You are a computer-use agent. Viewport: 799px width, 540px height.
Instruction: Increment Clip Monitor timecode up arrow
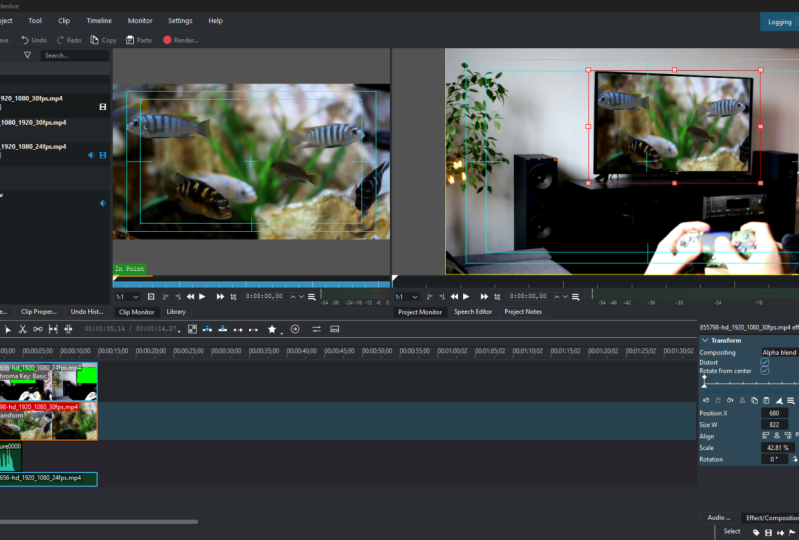tap(293, 296)
